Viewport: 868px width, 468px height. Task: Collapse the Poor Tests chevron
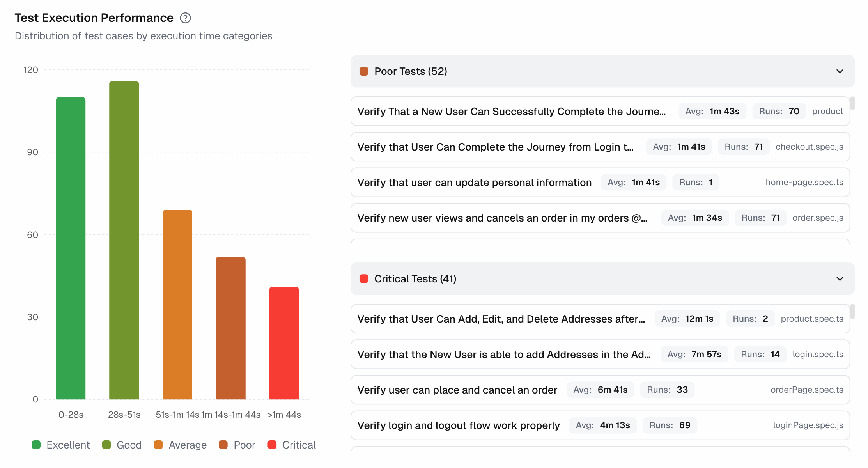[840, 71]
